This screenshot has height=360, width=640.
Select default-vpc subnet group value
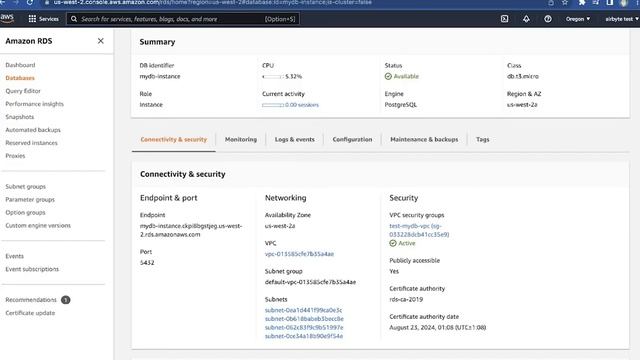pyautogui.click(x=310, y=282)
